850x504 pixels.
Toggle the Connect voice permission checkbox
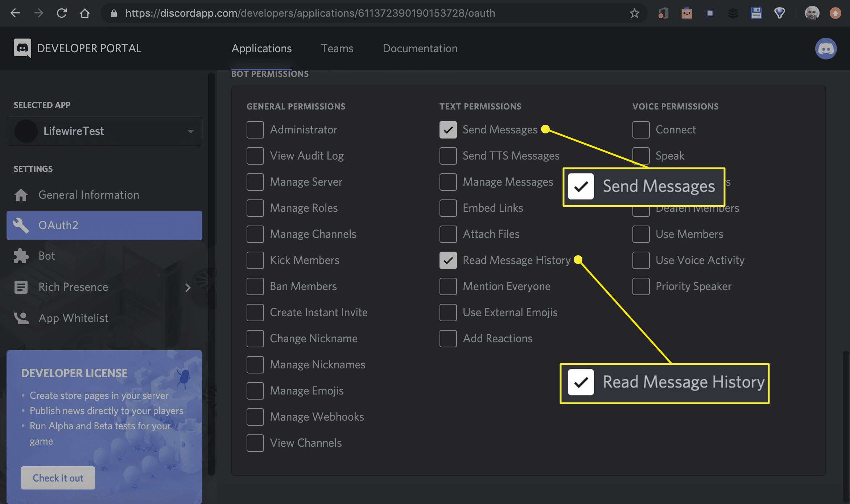coord(640,129)
